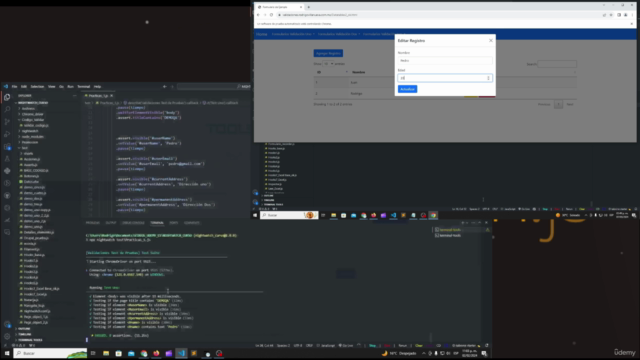640x360 pixels.
Task: Open the Testing flask icon in activity bar
Action: point(7,159)
